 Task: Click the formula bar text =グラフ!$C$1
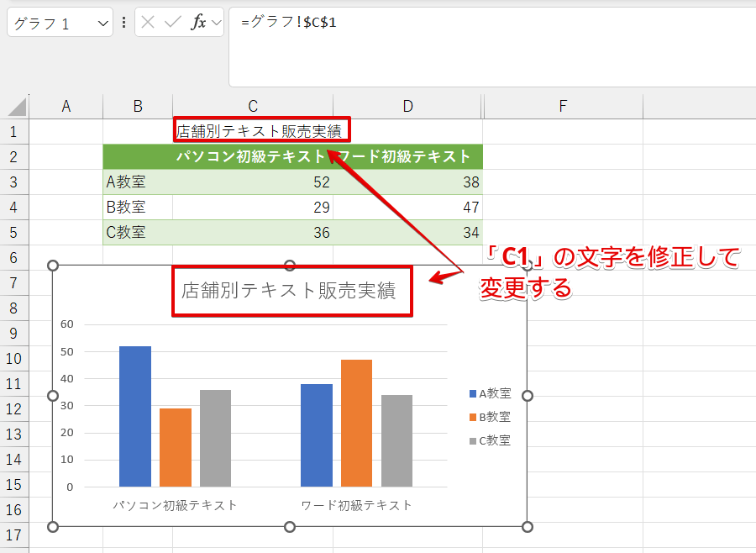288,22
